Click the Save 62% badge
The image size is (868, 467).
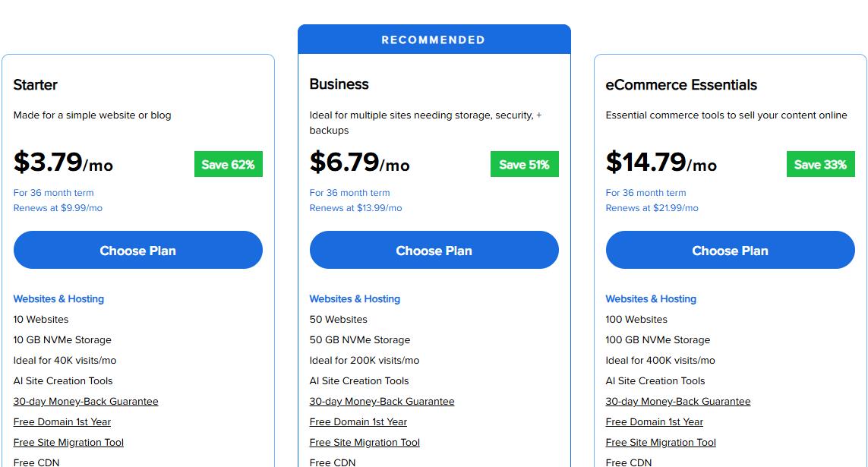tap(228, 165)
